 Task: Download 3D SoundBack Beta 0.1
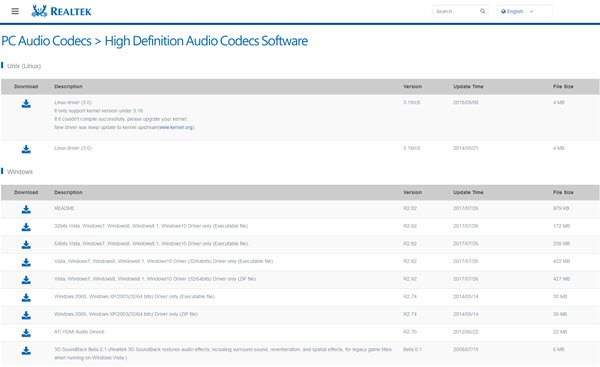pyautogui.click(x=26, y=350)
